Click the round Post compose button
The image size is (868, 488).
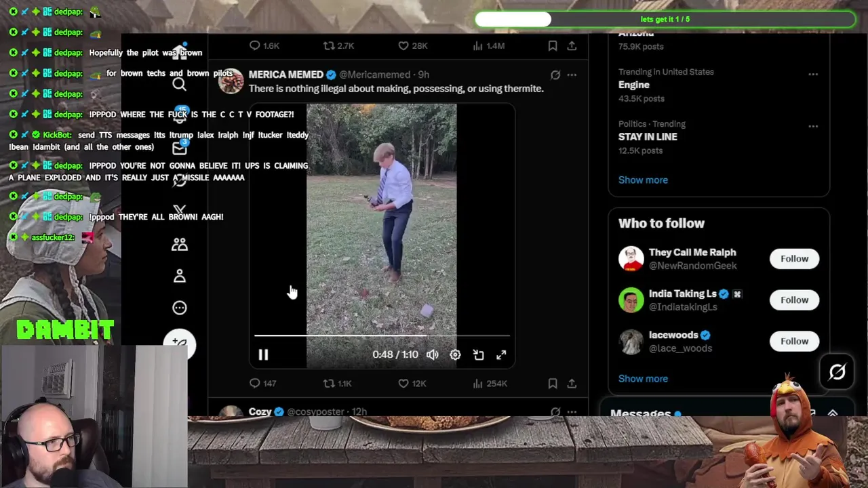(x=179, y=344)
